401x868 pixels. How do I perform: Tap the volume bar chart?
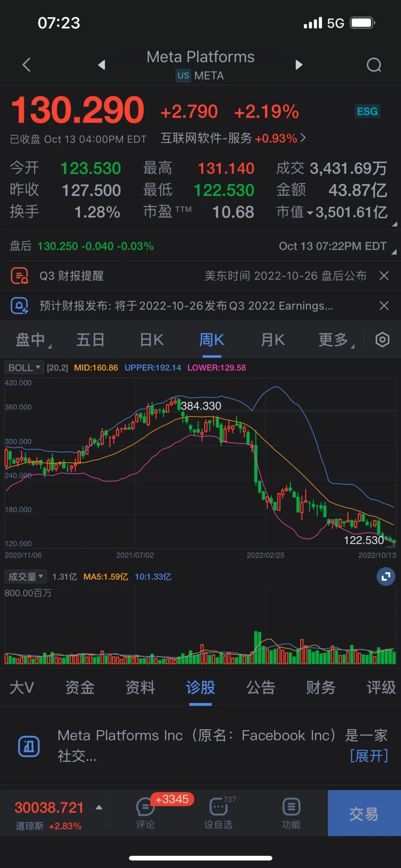(x=200, y=626)
